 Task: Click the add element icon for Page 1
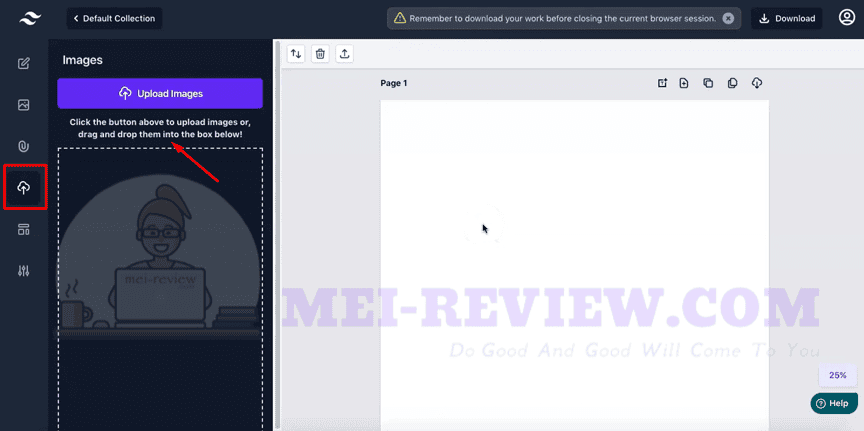click(662, 83)
